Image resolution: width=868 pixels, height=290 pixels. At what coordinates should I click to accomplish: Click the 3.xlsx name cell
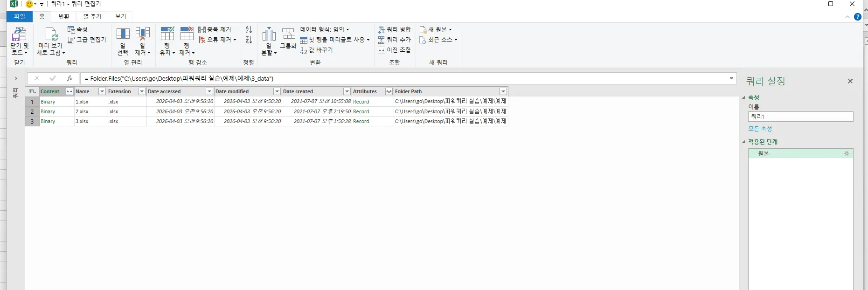click(x=90, y=121)
